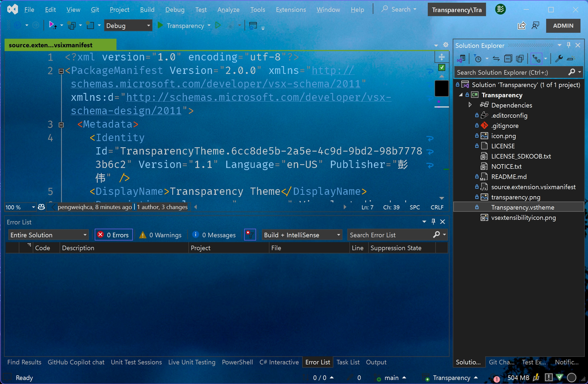Image resolution: width=588 pixels, height=384 pixels.
Task: Click the ADMIN button
Action: click(x=563, y=26)
